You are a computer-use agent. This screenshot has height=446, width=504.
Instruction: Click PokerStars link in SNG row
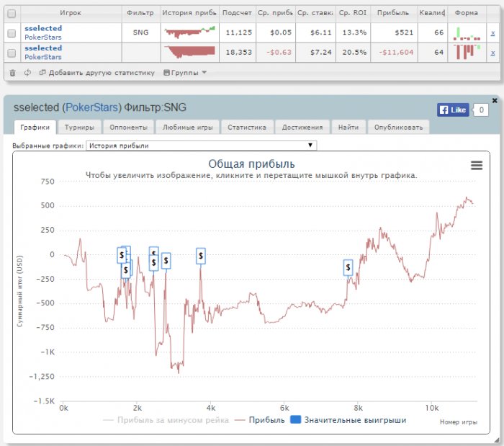coord(42,37)
